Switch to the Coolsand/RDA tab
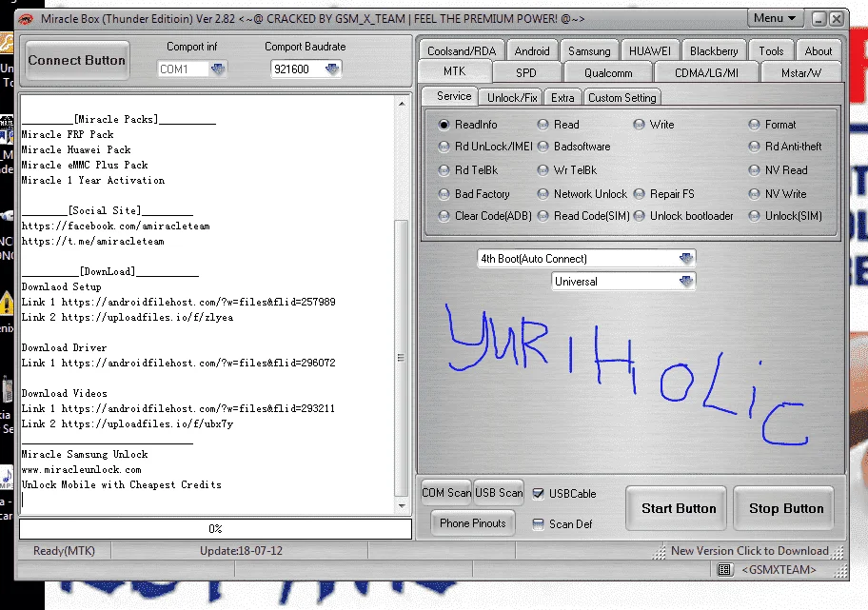868x610 pixels. [x=462, y=51]
